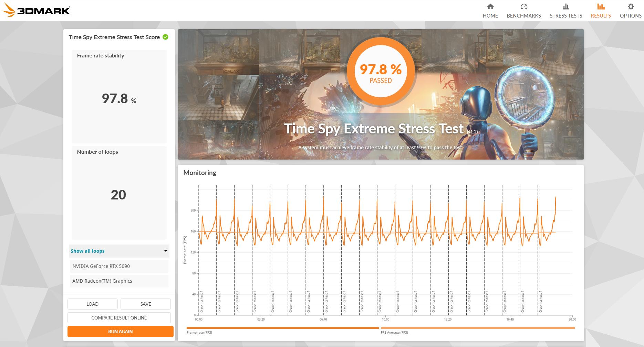Click the frame rate stability requirement note
Image resolution: width=644 pixels, height=347 pixels.
pos(381,148)
